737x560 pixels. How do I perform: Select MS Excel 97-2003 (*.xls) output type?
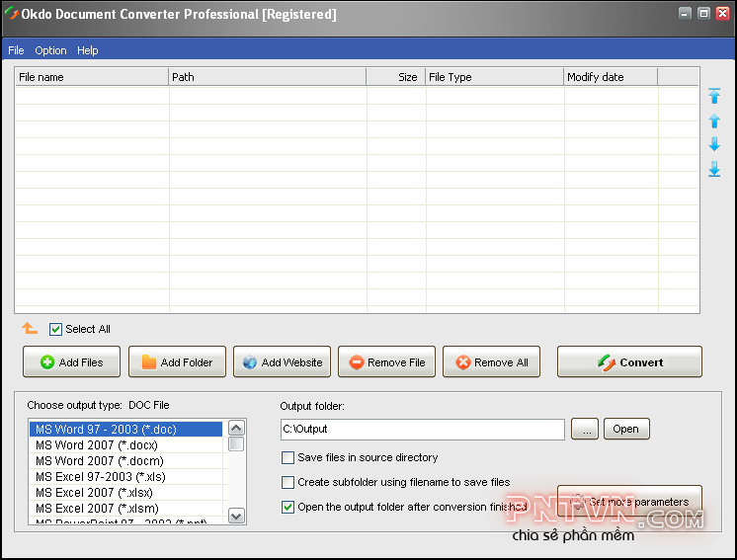click(125, 476)
